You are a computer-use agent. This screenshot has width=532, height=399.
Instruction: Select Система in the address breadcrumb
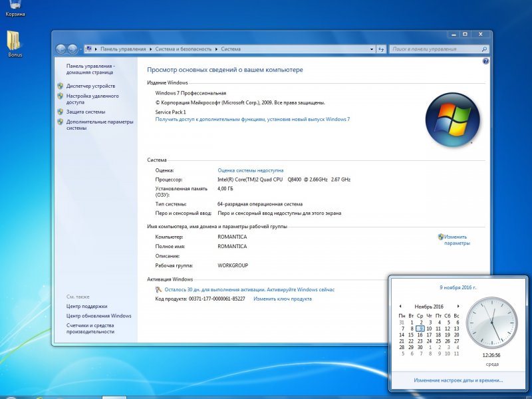pos(231,49)
